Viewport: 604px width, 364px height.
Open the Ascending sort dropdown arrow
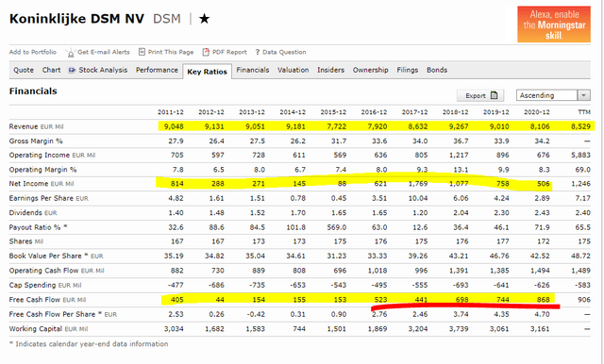pos(584,95)
